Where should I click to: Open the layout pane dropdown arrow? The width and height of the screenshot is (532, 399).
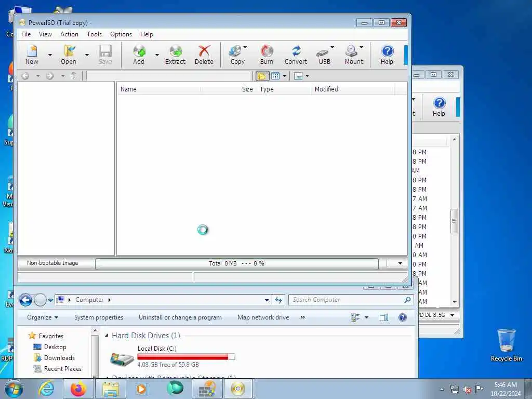coord(308,76)
